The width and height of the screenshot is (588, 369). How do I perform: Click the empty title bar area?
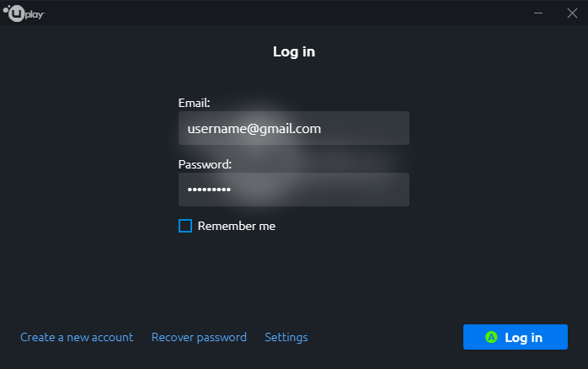(x=285, y=13)
